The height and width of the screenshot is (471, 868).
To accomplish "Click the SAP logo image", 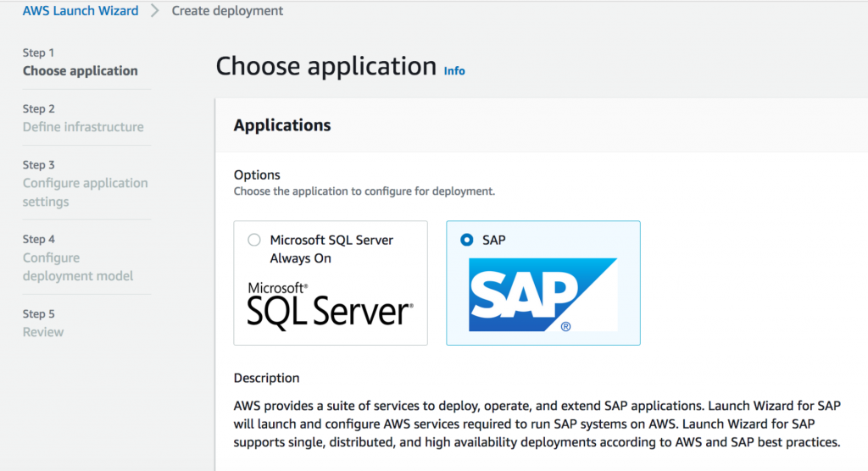I will pos(542,294).
